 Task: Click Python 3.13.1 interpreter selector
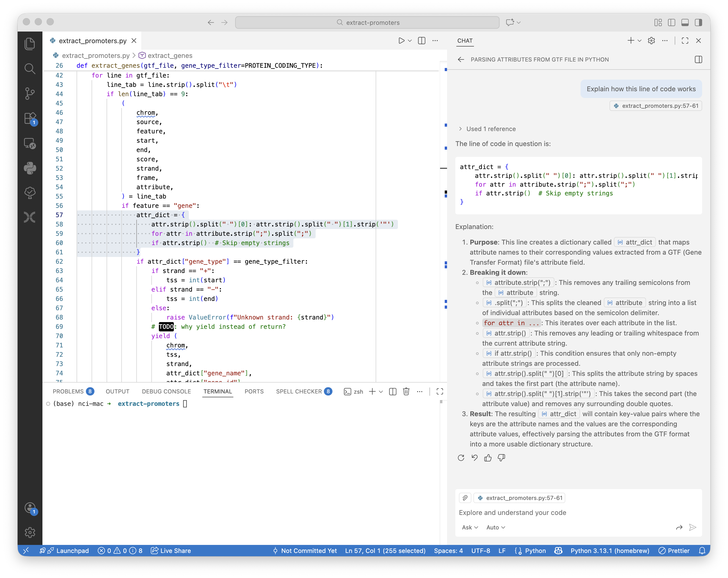(x=610, y=551)
